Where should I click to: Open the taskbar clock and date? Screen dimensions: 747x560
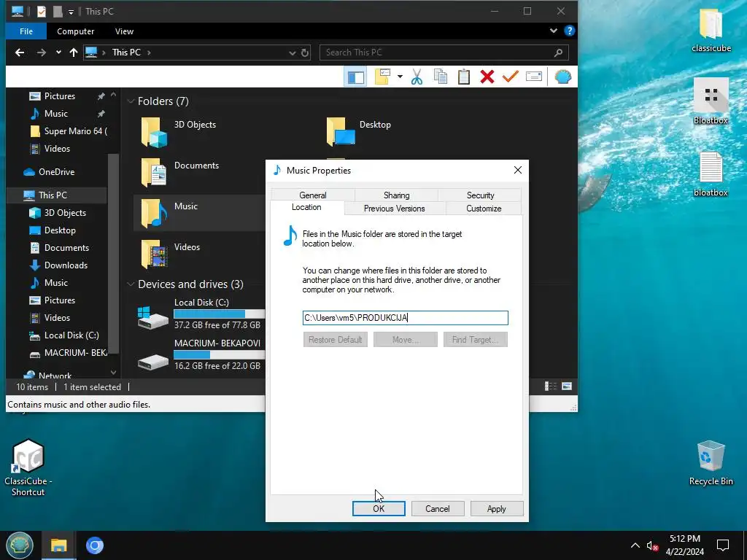pos(685,545)
